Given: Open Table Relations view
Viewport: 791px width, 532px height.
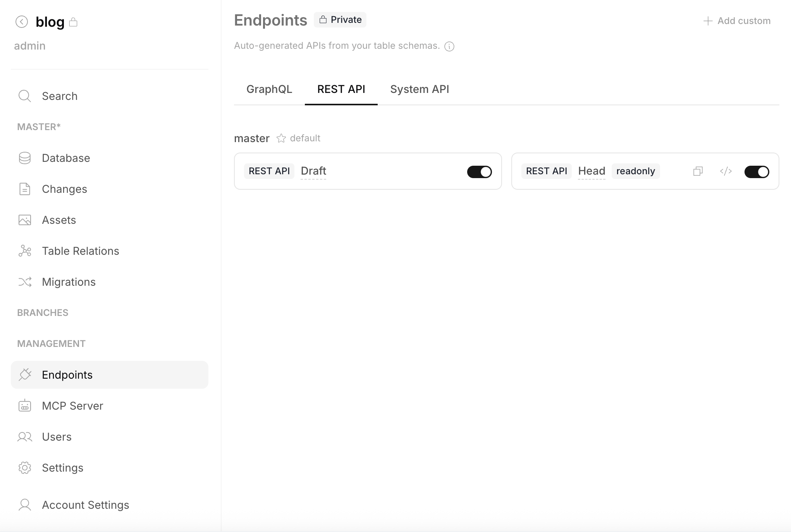Looking at the screenshot, I should 80,251.
